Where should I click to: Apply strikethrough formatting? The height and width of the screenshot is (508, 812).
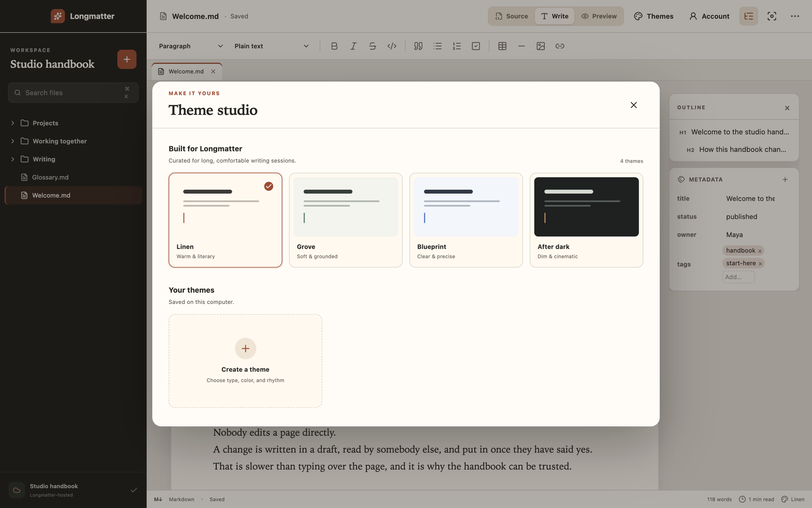tap(372, 46)
